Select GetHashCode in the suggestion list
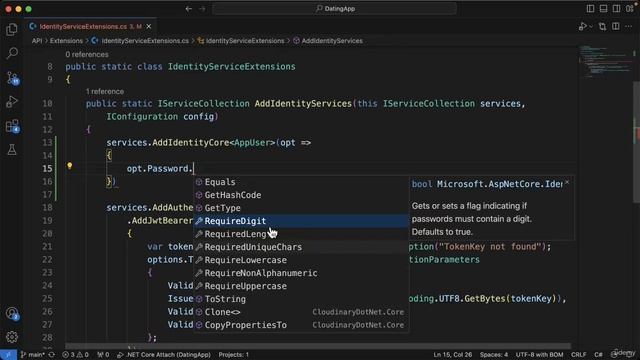 tap(301, 195)
